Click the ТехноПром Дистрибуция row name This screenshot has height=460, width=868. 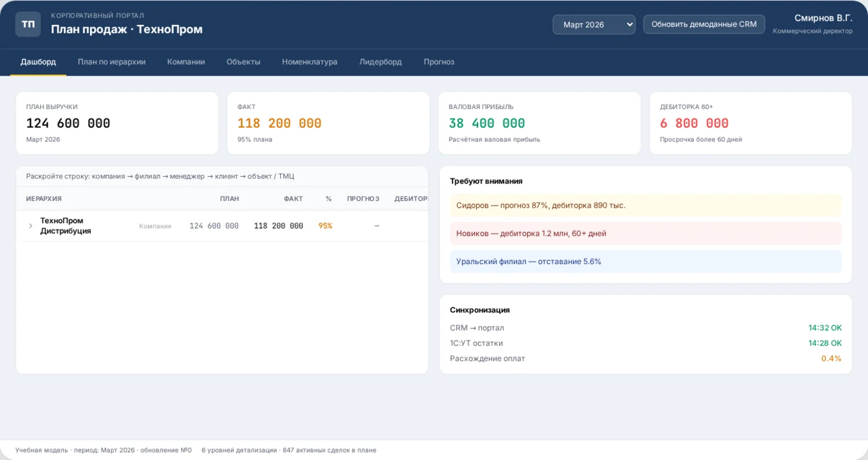pyautogui.click(x=66, y=226)
